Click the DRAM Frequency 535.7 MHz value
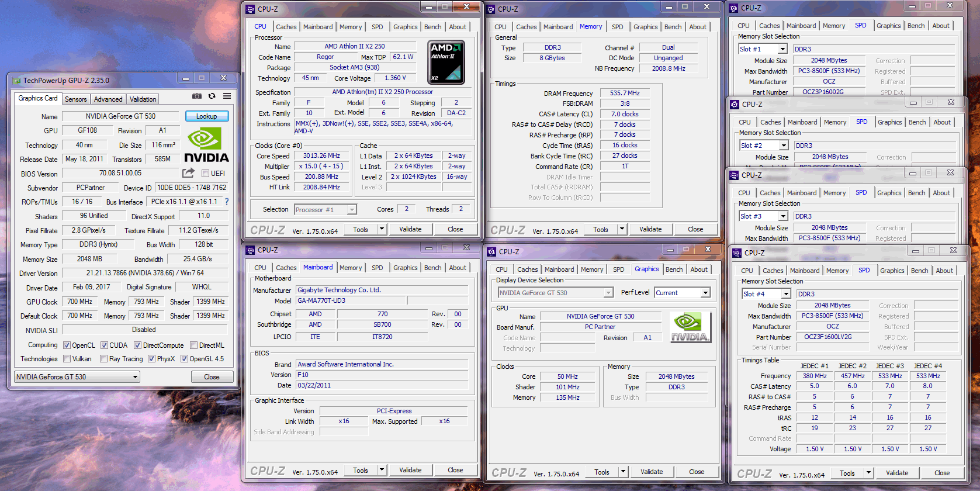The height and width of the screenshot is (491, 980). point(625,93)
